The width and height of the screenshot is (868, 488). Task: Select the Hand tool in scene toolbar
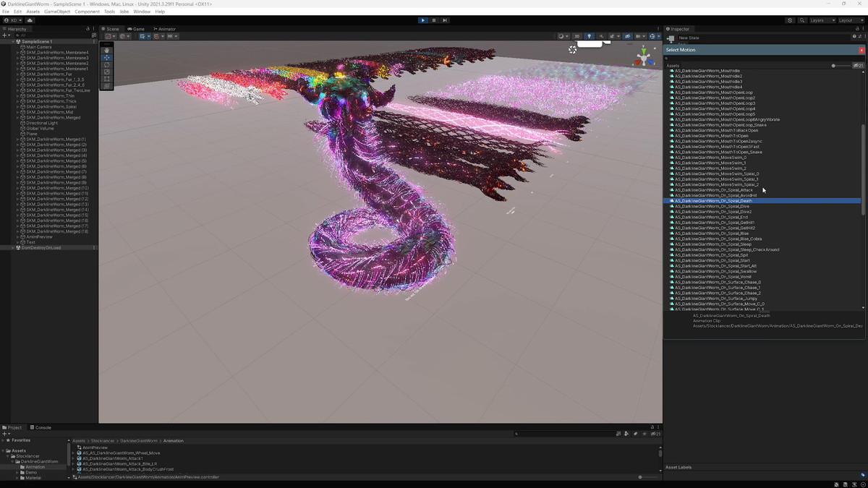point(107,50)
